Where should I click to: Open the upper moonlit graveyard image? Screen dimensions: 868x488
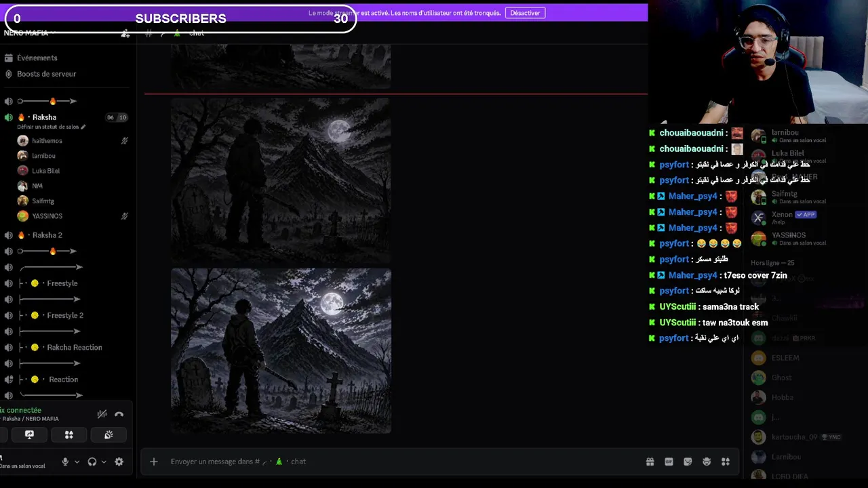pyautogui.click(x=281, y=180)
